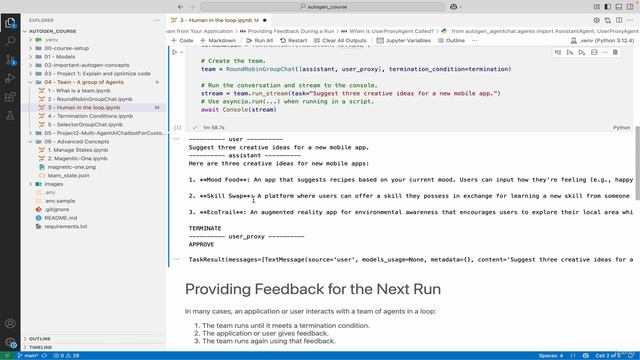Open Explorer more actions ellipsis
Screen dimensions: 640x360
click(157, 20)
